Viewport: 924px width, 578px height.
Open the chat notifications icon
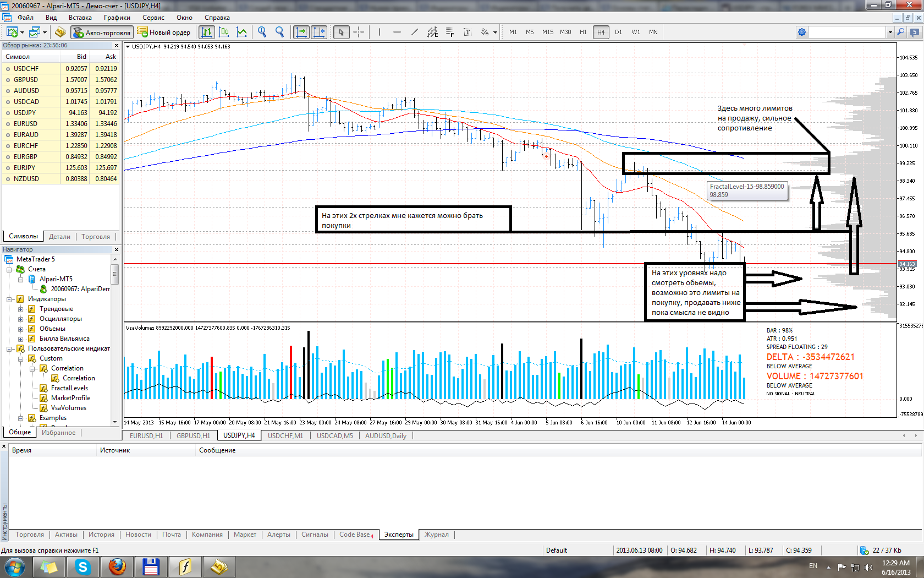pyautogui.click(x=915, y=32)
